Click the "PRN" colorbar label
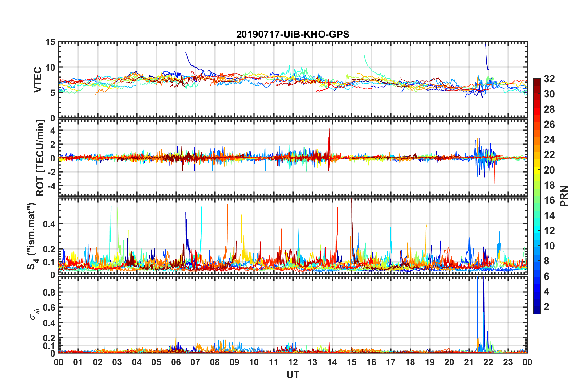The height and width of the screenshot is (392, 586). click(564, 196)
